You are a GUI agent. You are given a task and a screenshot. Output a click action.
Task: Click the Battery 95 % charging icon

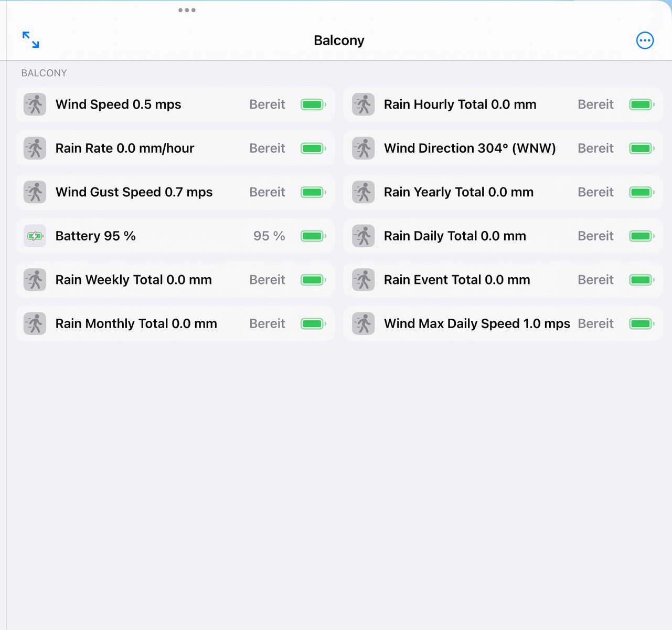[35, 236]
